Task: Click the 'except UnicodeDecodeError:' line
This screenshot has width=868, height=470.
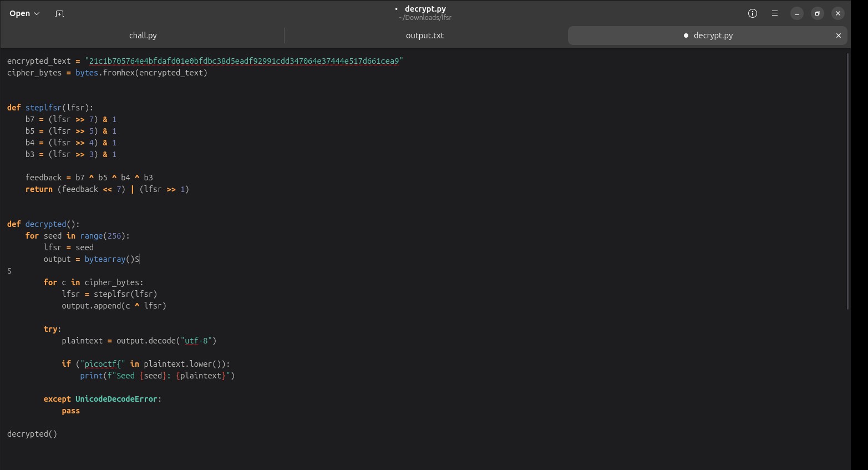Action: [x=103, y=399]
